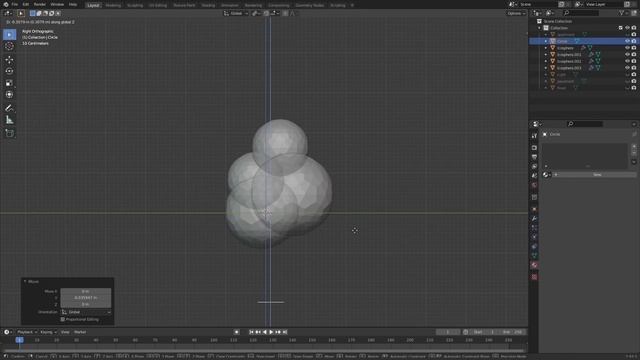
Task: Collapse the Move operator panel
Action: click(25, 282)
